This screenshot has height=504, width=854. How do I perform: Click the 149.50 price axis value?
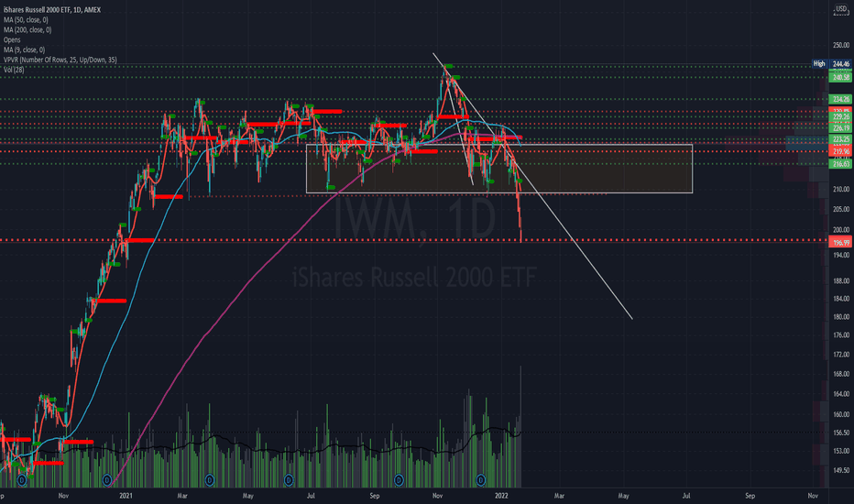click(841, 470)
